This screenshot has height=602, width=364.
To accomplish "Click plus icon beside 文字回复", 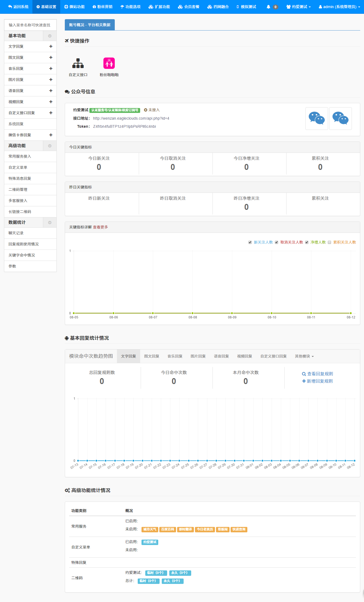I will 51,46.
